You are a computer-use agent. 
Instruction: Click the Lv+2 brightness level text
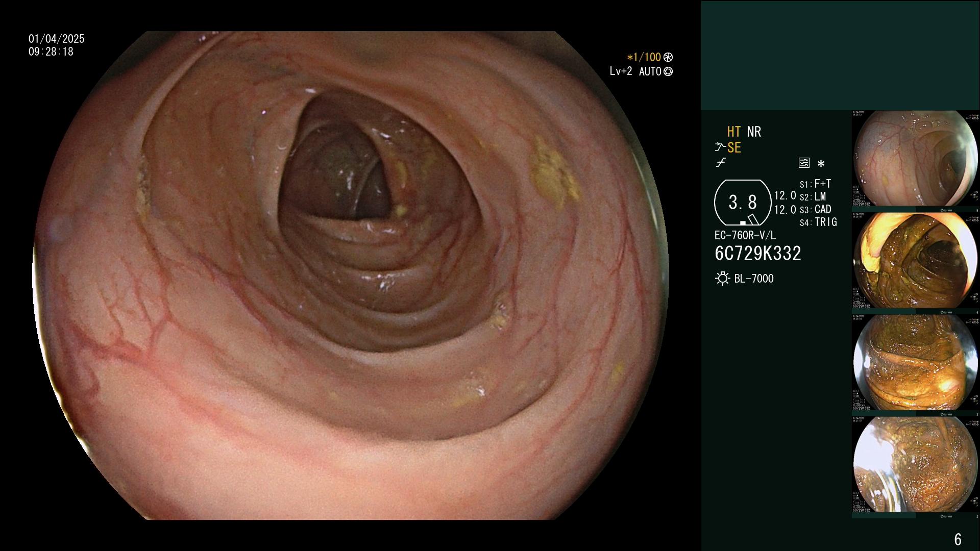click(x=621, y=72)
